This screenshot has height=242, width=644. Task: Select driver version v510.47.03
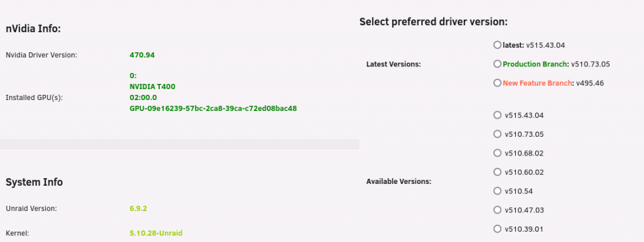[497, 210]
